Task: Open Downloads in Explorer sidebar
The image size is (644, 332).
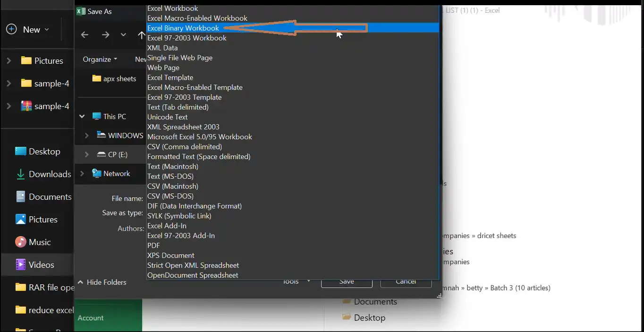Action: coord(43,174)
